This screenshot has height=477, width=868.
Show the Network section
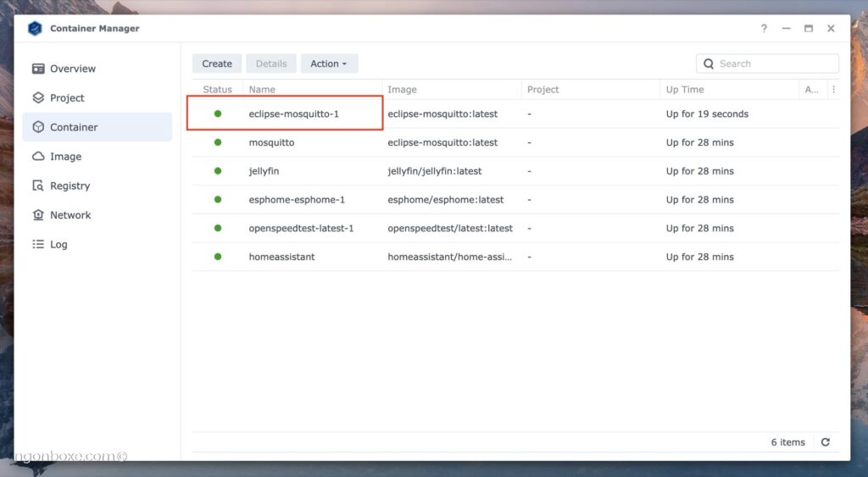pyautogui.click(x=97, y=214)
